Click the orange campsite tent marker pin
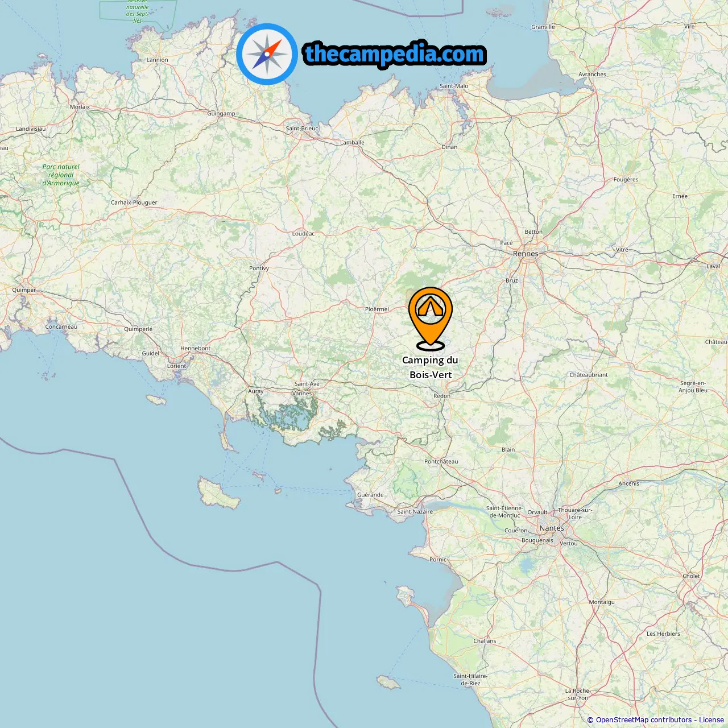The image size is (728, 728). [x=431, y=318]
